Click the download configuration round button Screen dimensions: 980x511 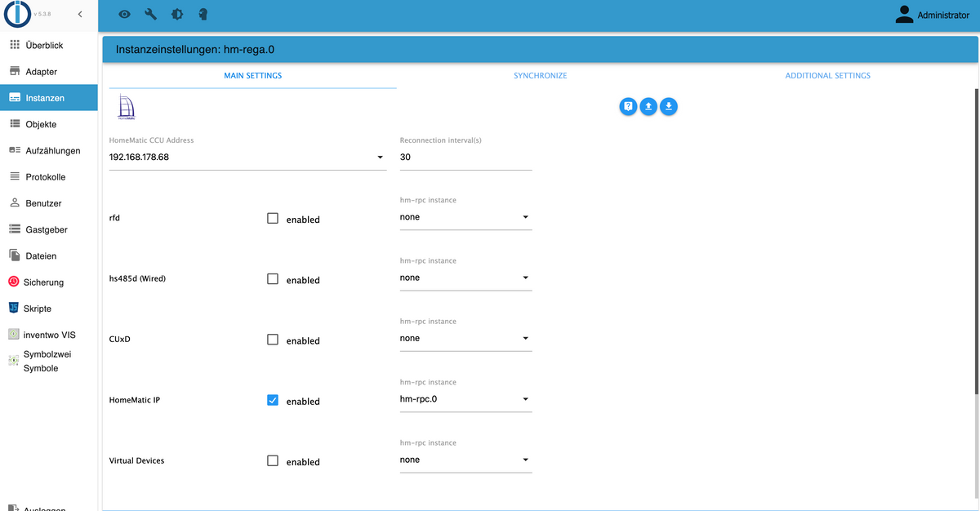[669, 106]
